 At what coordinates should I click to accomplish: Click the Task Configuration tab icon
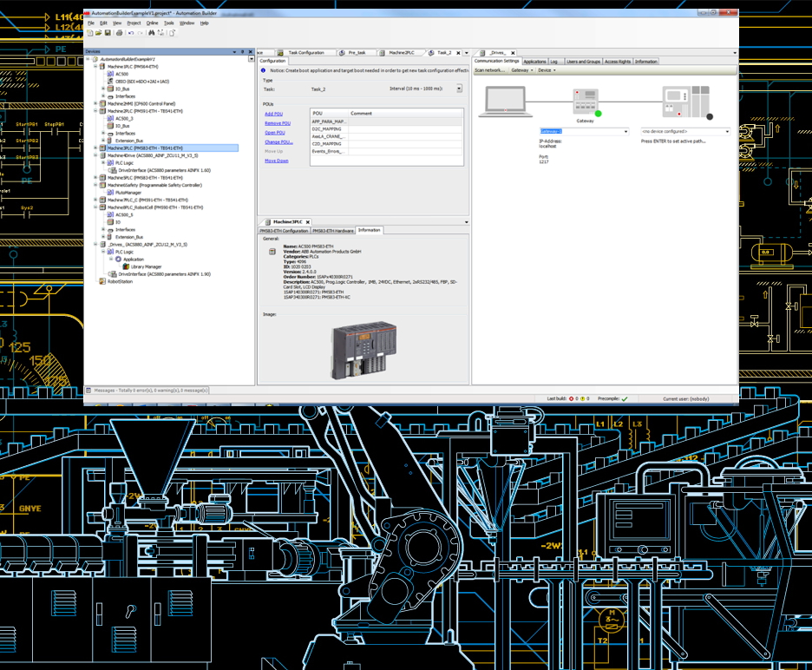click(280, 53)
